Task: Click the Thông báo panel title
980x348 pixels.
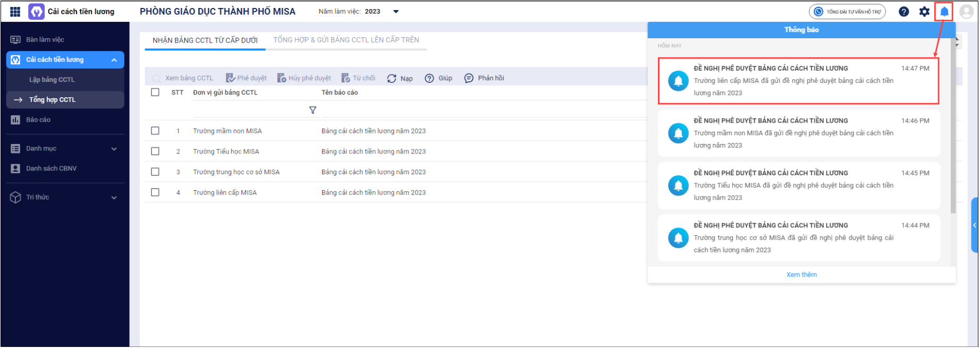Action: (801, 30)
